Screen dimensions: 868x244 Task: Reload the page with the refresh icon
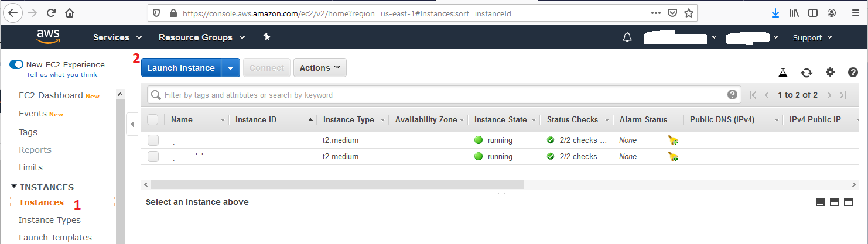click(x=51, y=12)
